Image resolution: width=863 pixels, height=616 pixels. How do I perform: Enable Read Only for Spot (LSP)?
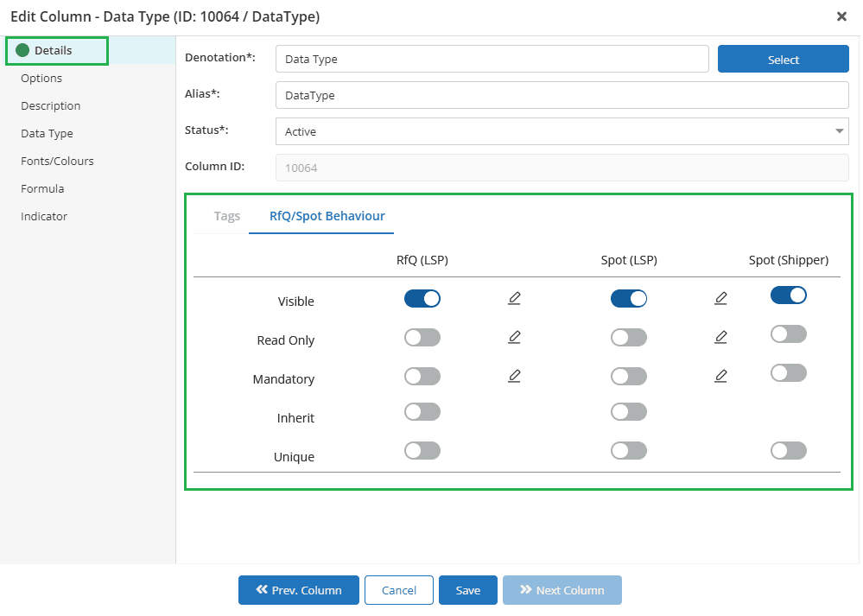point(629,338)
